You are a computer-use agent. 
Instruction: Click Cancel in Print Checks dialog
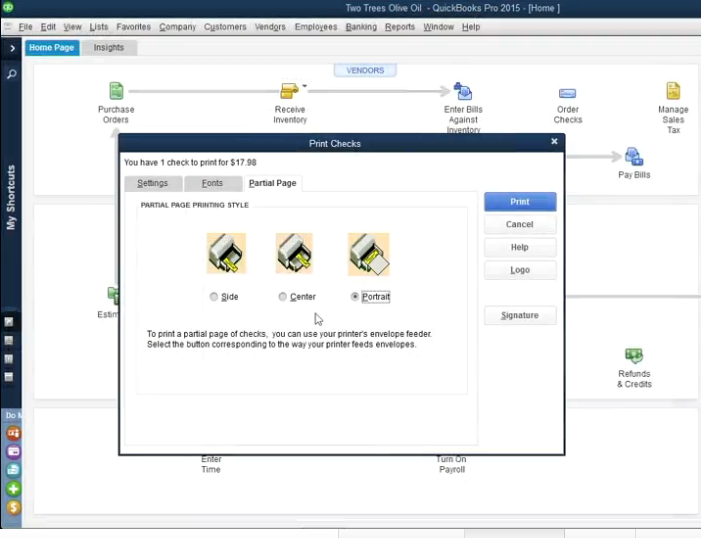520,225
